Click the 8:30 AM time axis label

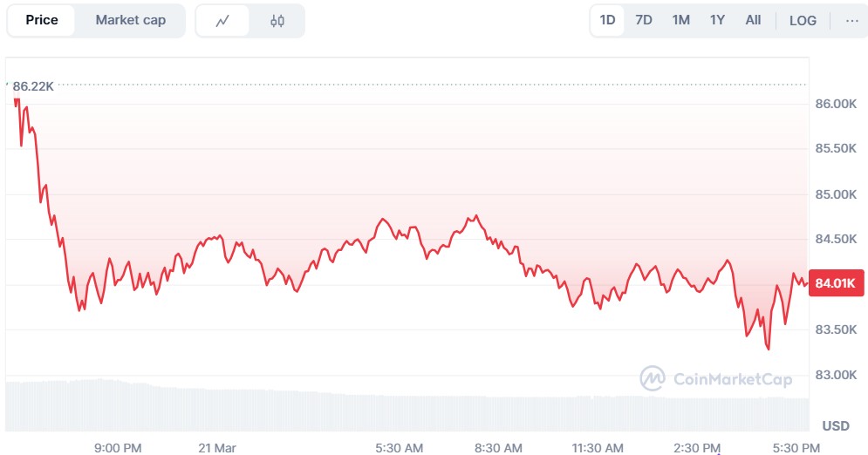pos(498,447)
